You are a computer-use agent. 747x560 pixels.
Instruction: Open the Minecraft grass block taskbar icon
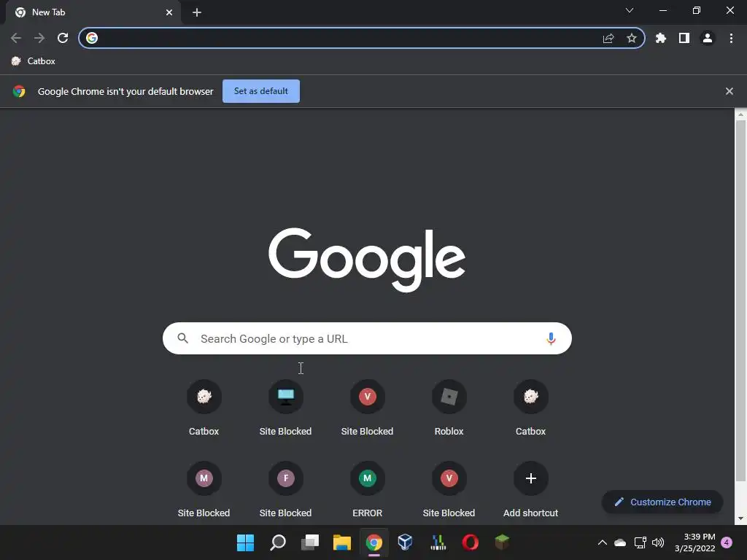pos(502,542)
